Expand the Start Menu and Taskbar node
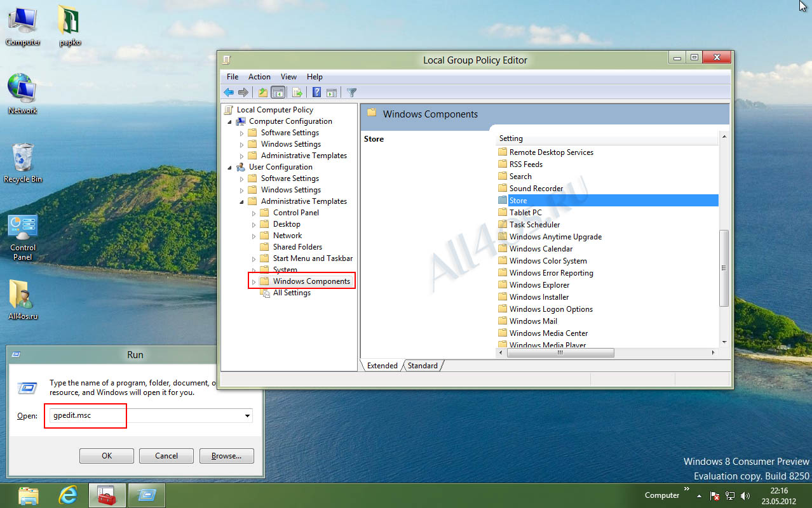This screenshot has height=508, width=812. [x=254, y=258]
